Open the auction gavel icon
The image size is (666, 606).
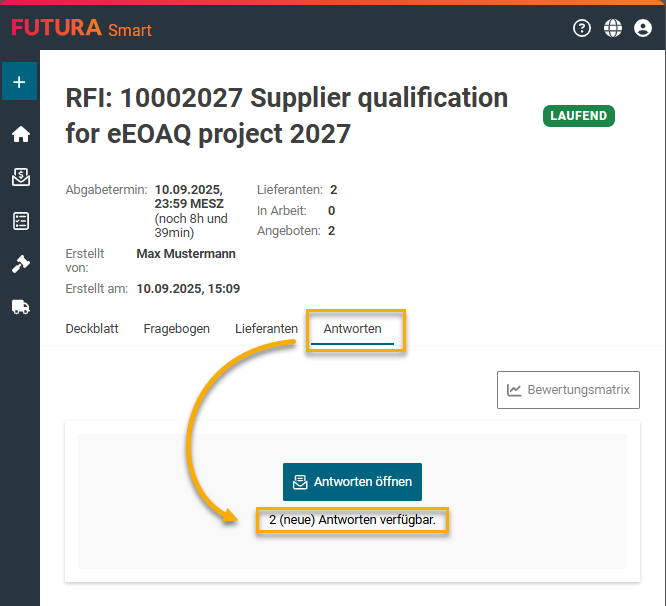20,264
